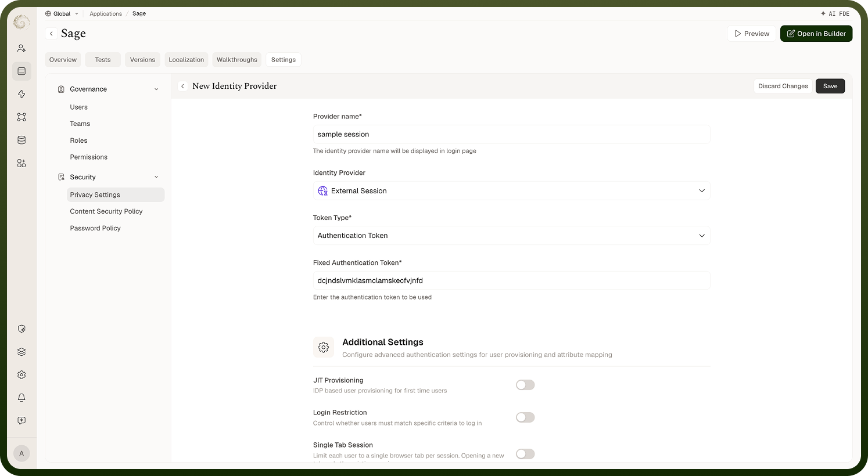Switch to the Localization tab

186,60
